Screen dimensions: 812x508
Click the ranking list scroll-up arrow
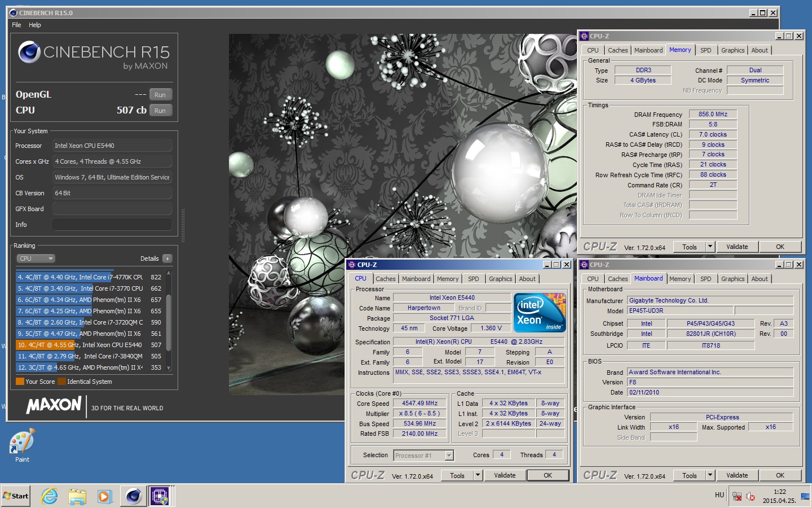click(168, 274)
